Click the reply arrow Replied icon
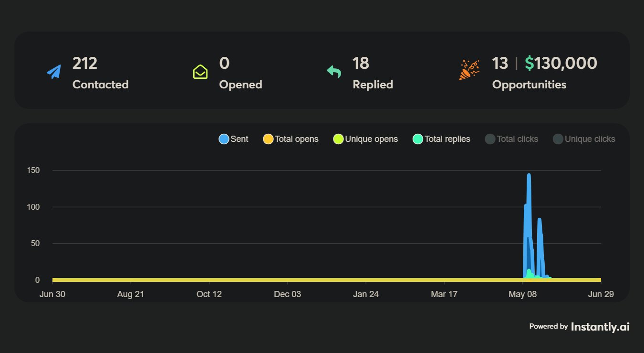 (x=334, y=72)
